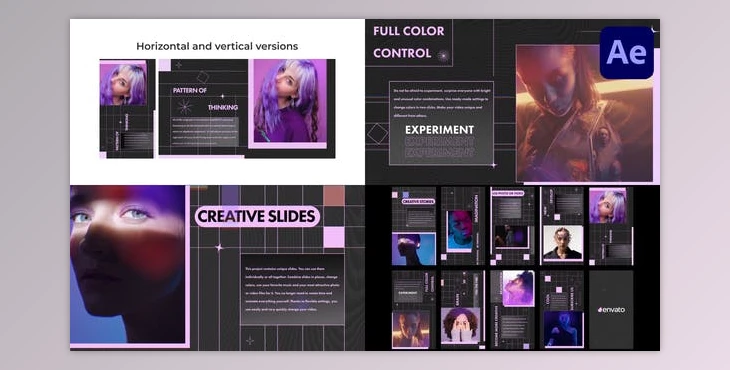The width and height of the screenshot is (730, 370).
Task: Click the 'THINKING' text in horizontal slide
Action: pyautogui.click(x=223, y=108)
